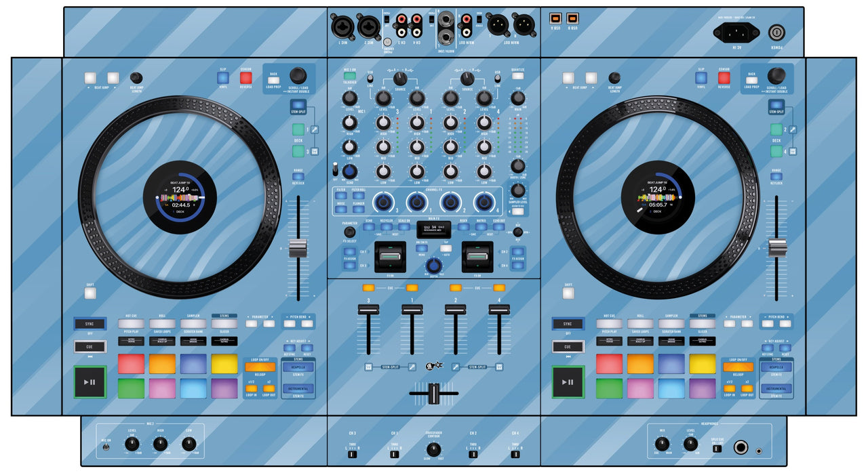
Task: Click the channel 3 blue FX knob
Action: pyautogui.click(x=383, y=202)
